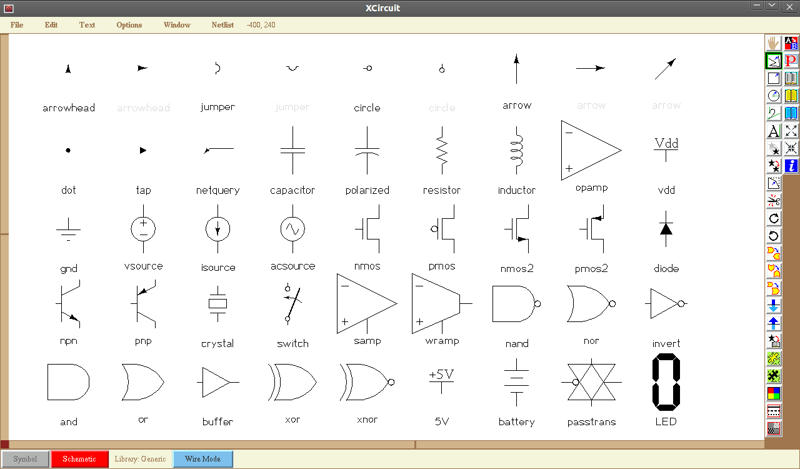Click the Library: Generic status text
The height and width of the screenshot is (469, 800).
click(x=140, y=459)
